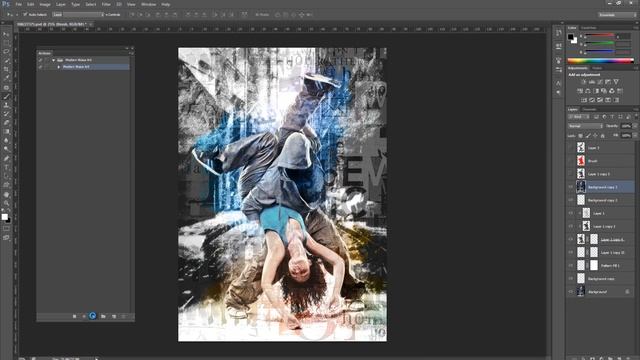Delete action using trash icon in Actions panel
Screen dimensions: 640x360
[x=124, y=316]
